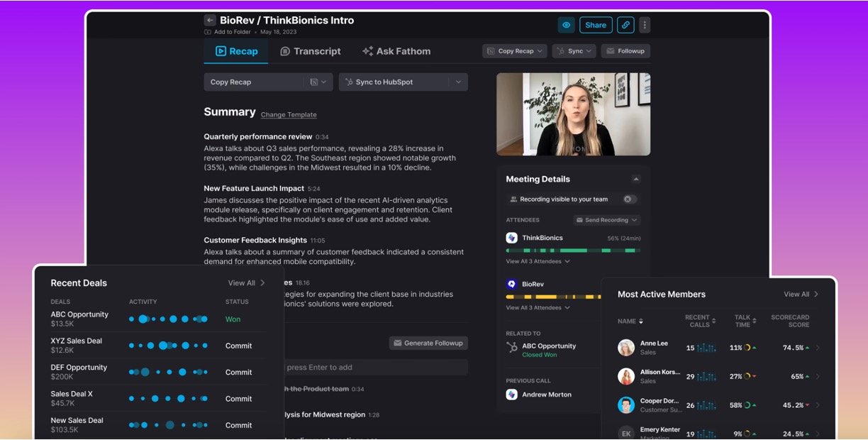Viewport: 868px width, 440px height.
Task: Click Anne Lee's profile avatar
Action: pos(625,348)
